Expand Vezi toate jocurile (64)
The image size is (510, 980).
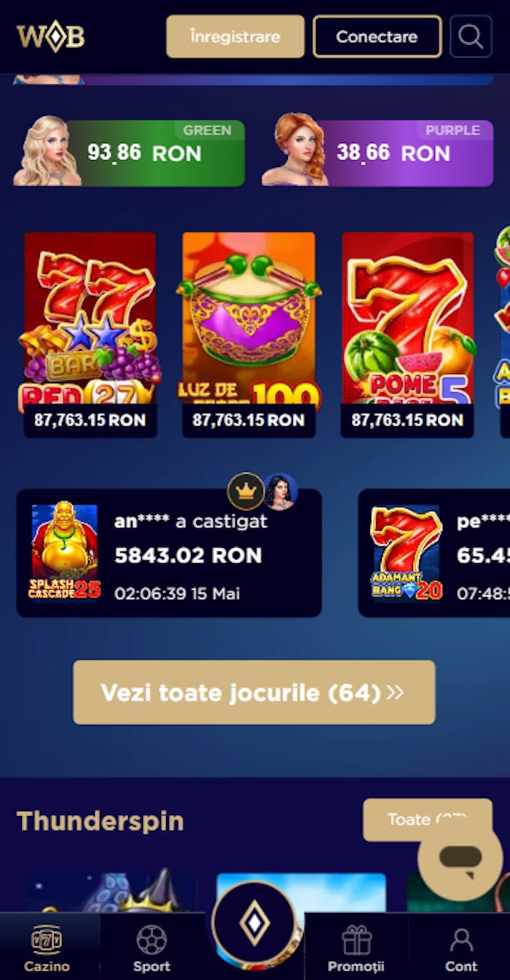(x=254, y=692)
